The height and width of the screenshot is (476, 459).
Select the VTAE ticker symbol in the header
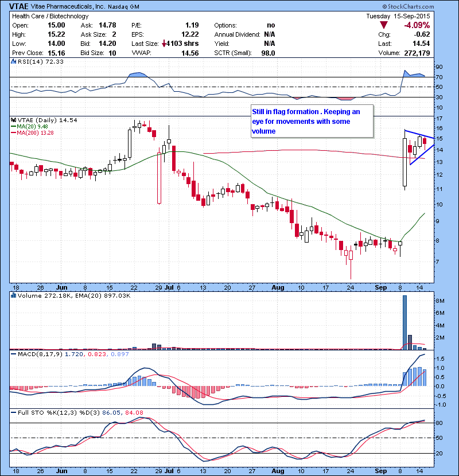pyautogui.click(x=18, y=6)
